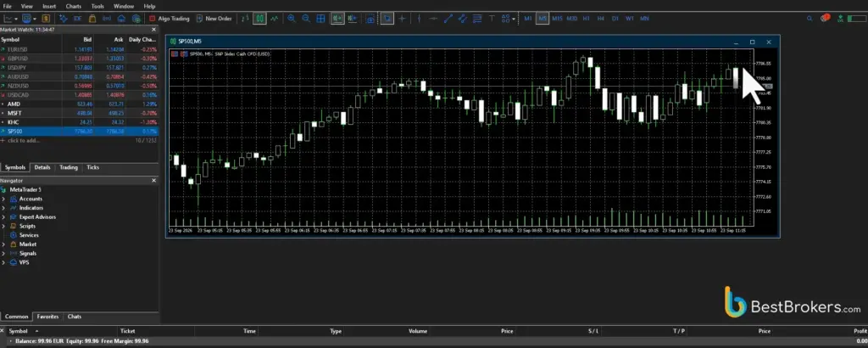Switch to the Trading tab in Market Watch
Viewport: 868px width, 348px height.
tap(69, 167)
